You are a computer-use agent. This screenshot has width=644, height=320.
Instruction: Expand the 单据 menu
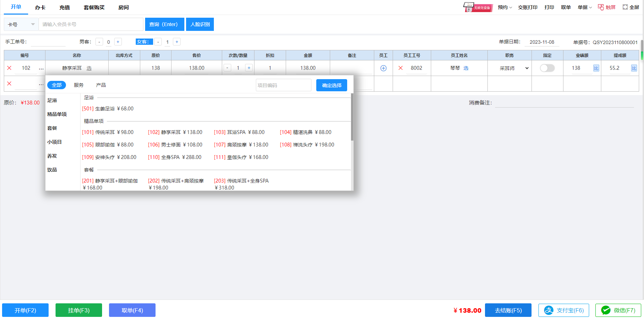tap(585, 7)
